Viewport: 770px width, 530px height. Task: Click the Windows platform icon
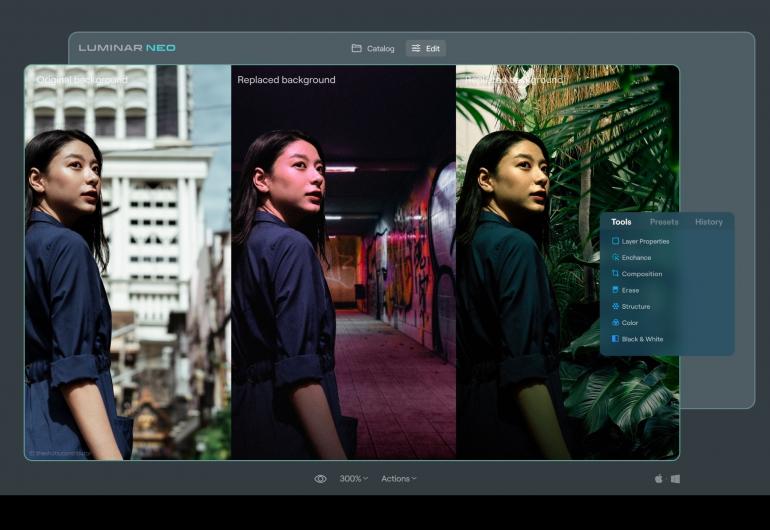coord(675,479)
